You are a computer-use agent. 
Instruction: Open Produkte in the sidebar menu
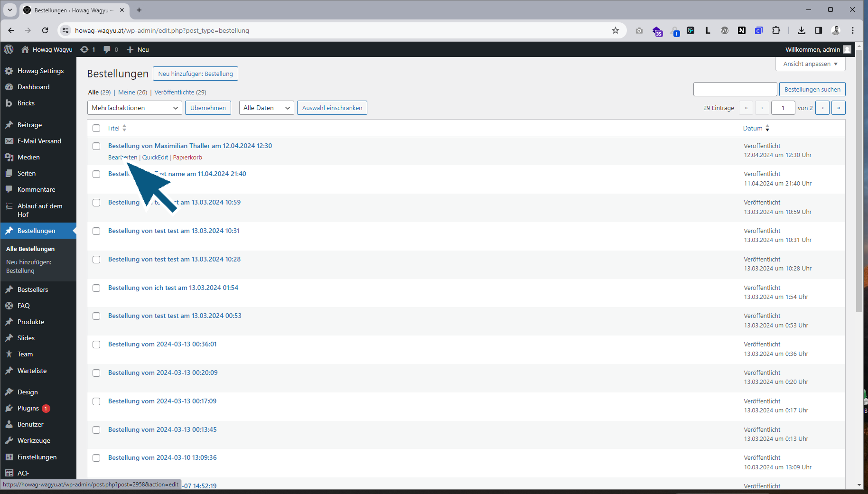point(31,322)
